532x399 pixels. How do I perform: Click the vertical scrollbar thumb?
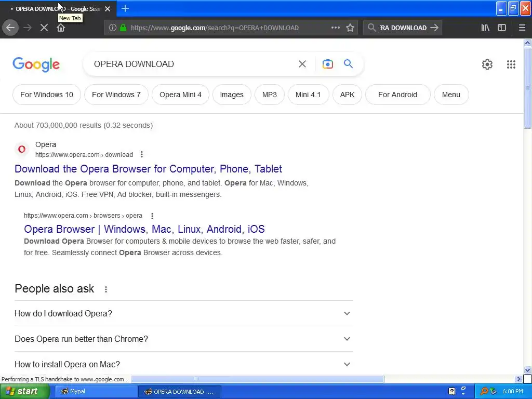point(527,88)
